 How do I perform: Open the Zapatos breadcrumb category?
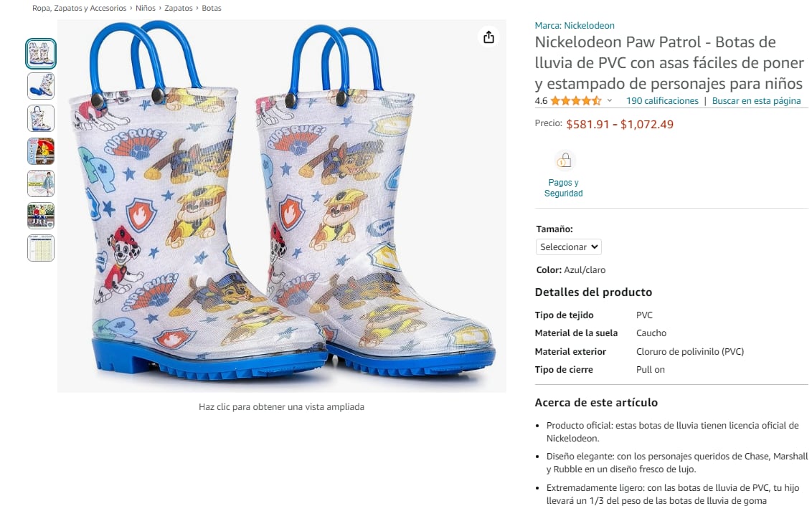point(179,8)
